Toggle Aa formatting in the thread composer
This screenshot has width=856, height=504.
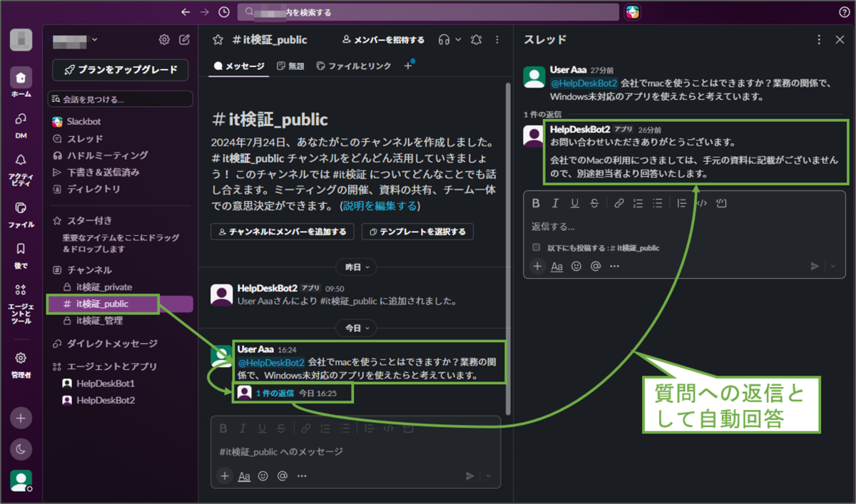557,266
